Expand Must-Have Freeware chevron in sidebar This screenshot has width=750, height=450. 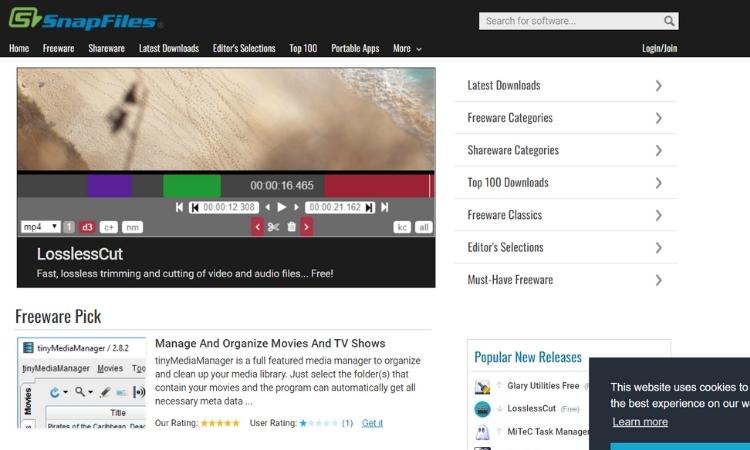click(659, 280)
